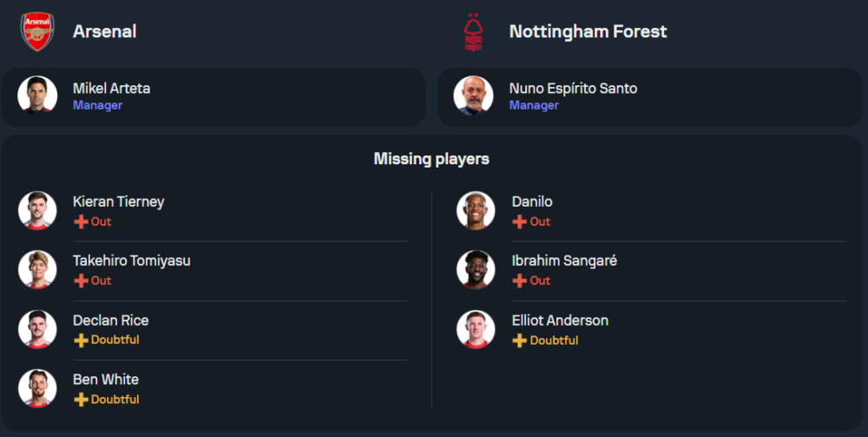Open Nuno Espírito Santo's manager photo
The image size is (868, 437).
[x=474, y=96]
